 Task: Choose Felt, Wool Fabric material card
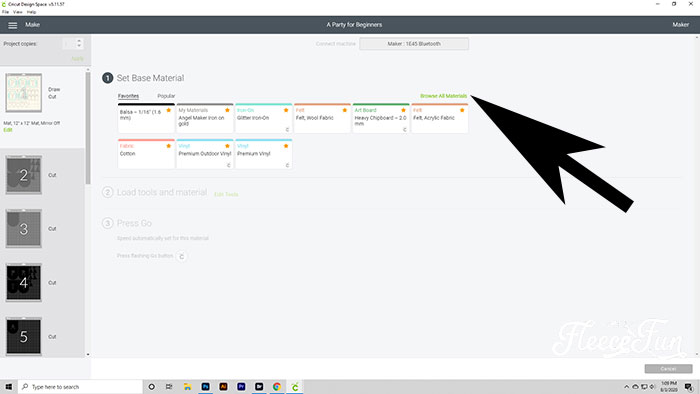(x=322, y=118)
